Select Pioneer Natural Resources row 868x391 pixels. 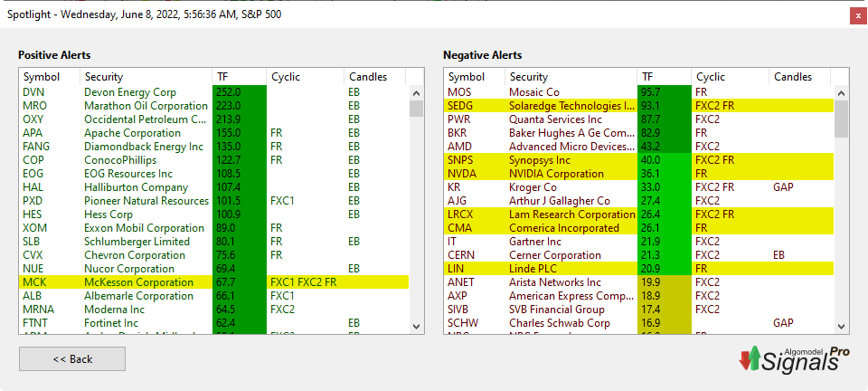[x=214, y=201]
